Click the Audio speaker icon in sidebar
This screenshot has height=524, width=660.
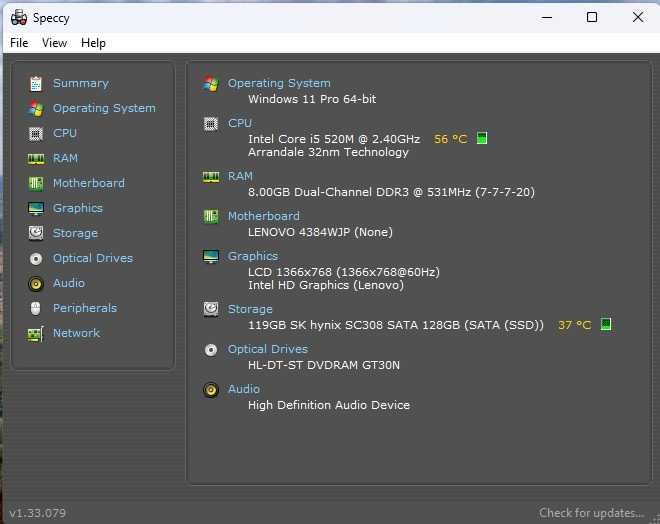coord(36,283)
